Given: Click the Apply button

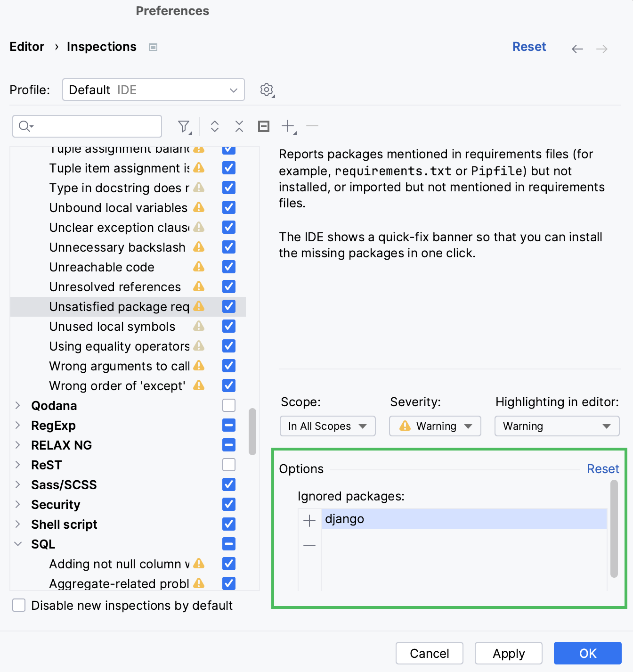Looking at the screenshot, I should point(508,653).
